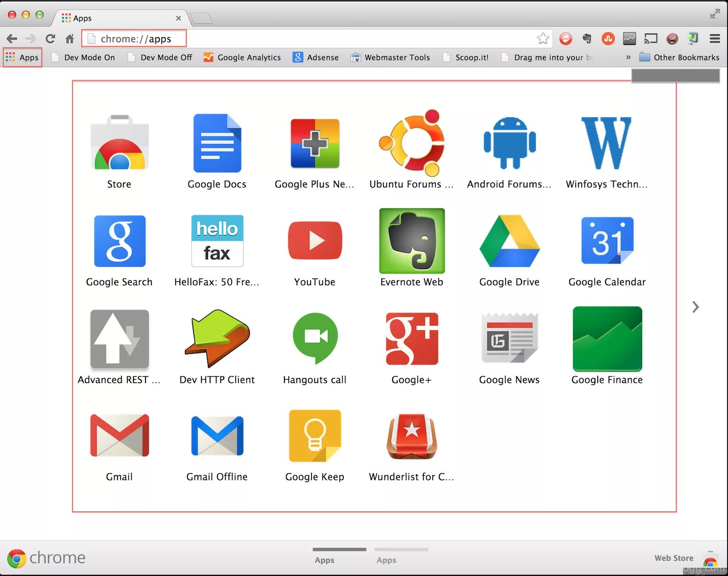Open Google Plus Ne... app icon

point(315,143)
